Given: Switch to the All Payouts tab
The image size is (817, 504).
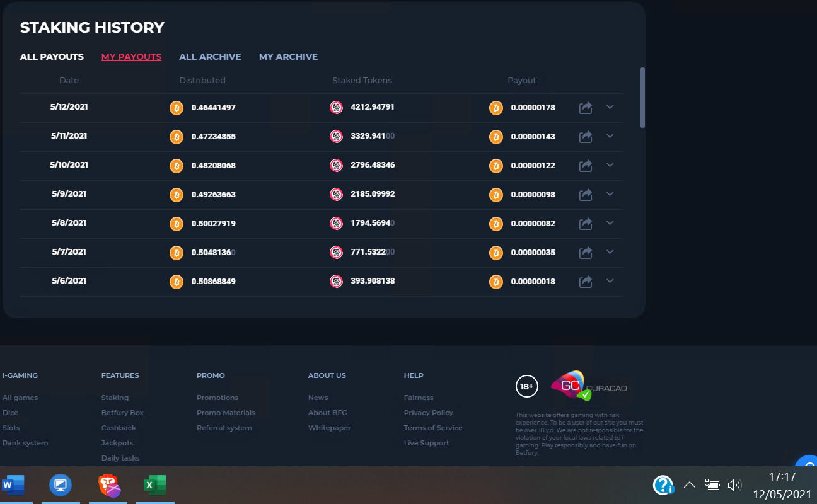Looking at the screenshot, I should coord(52,57).
